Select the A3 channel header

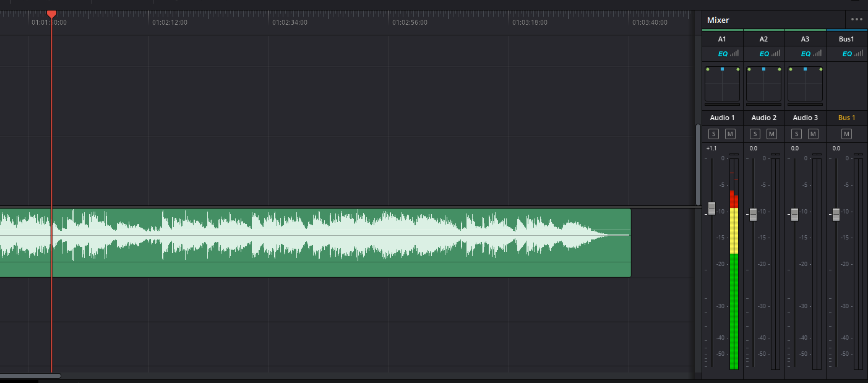pyautogui.click(x=805, y=39)
